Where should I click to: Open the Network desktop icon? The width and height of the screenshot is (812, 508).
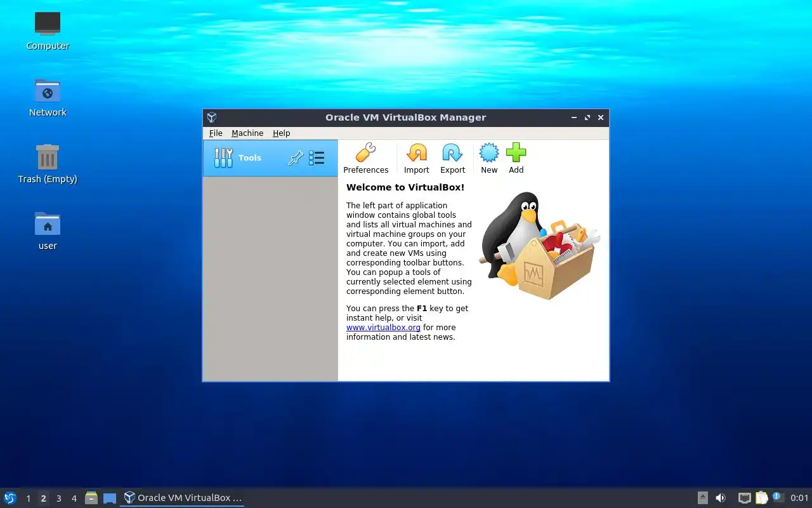pyautogui.click(x=48, y=98)
